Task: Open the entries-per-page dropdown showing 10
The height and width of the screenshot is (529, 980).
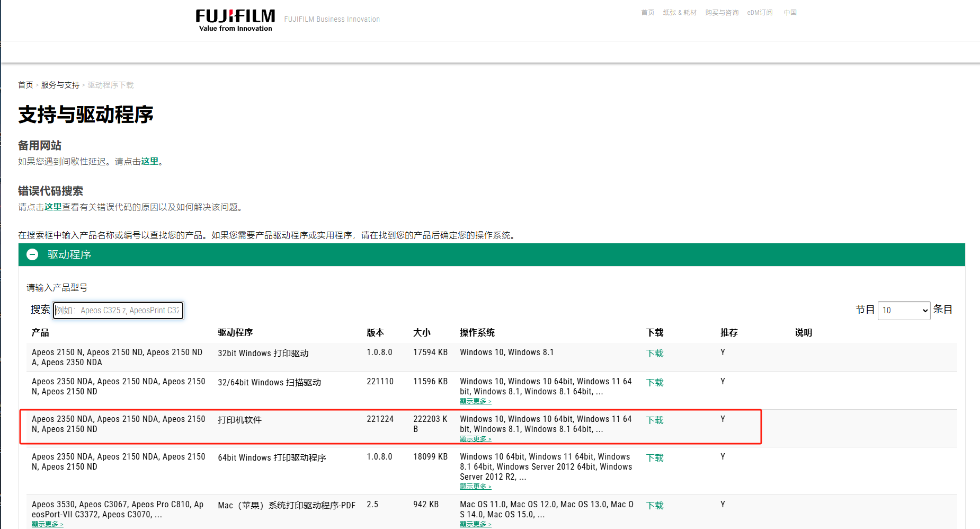Action: (904, 310)
